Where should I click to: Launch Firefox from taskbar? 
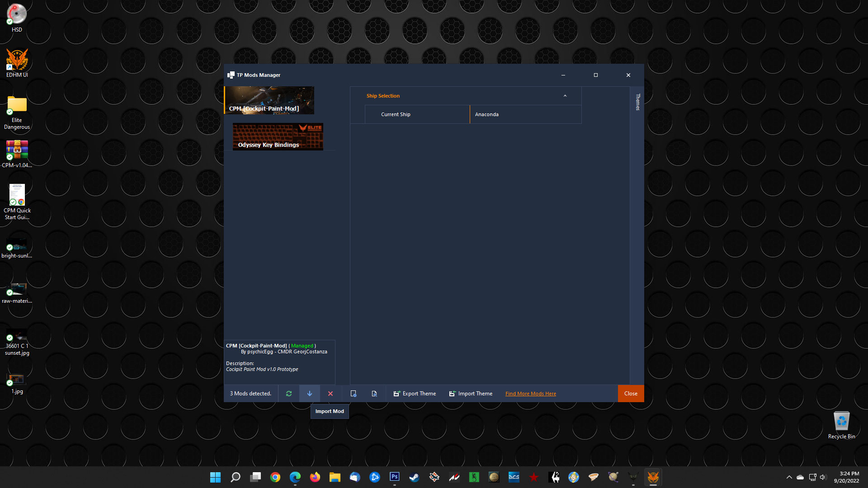coord(315,477)
